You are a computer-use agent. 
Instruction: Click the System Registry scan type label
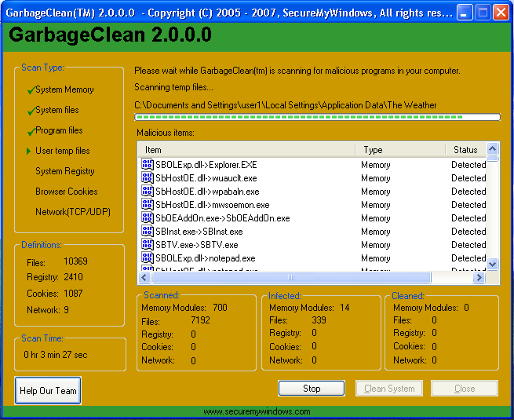[65, 171]
